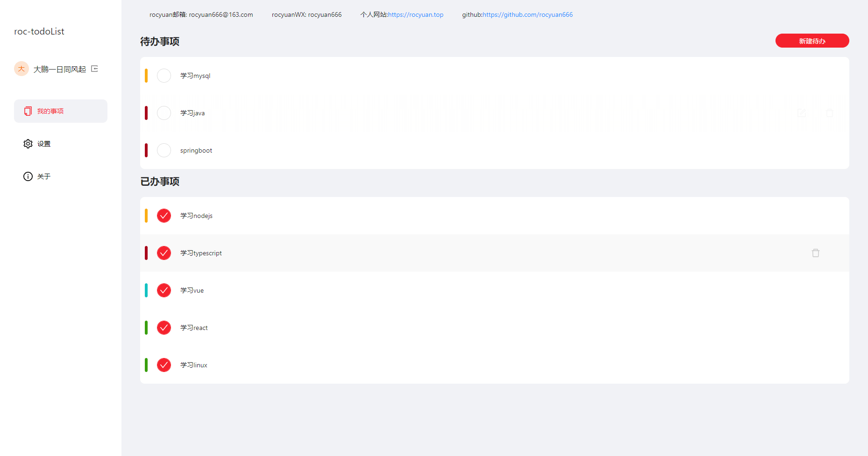Click the faint trash icon on 学习java row
This screenshot has height=456, width=868.
[830, 113]
